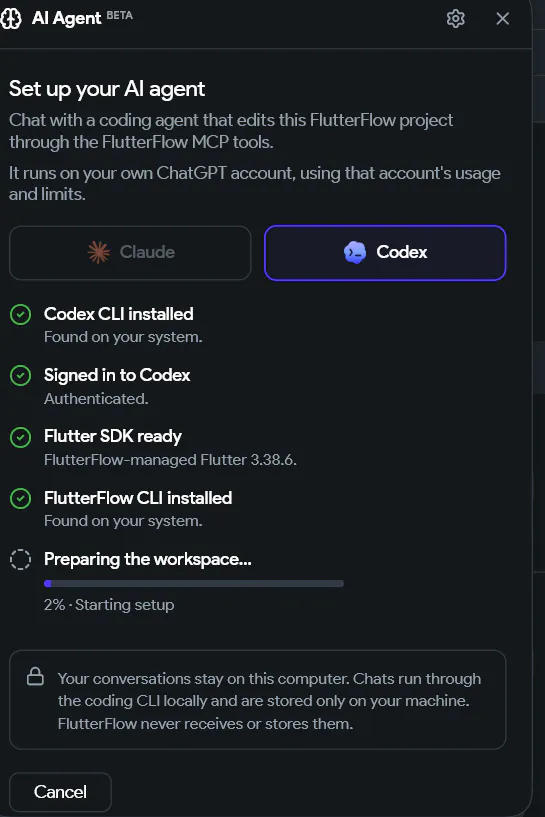545x817 pixels.
Task: Click the FlutterFlow CLI installed checkmark
Action: [20, 499]
